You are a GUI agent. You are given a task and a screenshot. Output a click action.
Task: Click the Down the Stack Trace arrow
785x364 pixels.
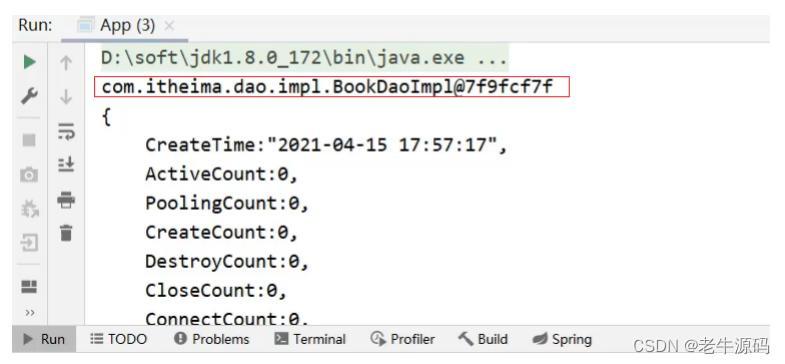(x=66, y=97)
